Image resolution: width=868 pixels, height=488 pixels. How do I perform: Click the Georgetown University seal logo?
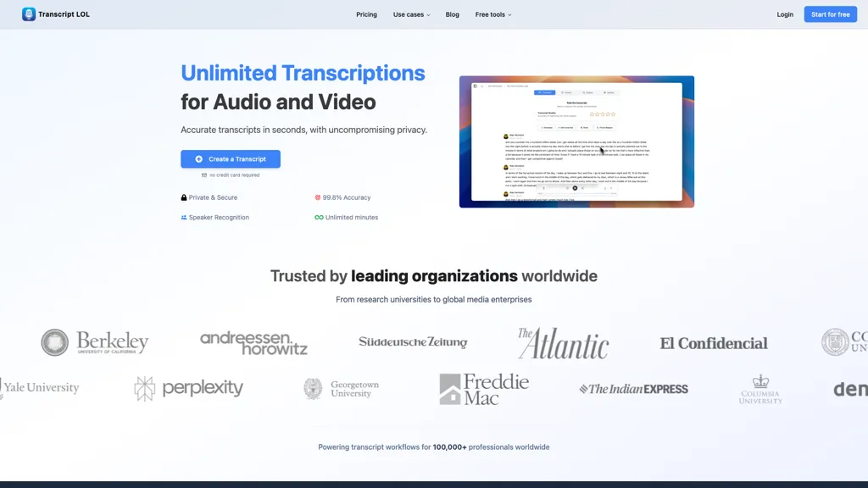click(313, 388)
